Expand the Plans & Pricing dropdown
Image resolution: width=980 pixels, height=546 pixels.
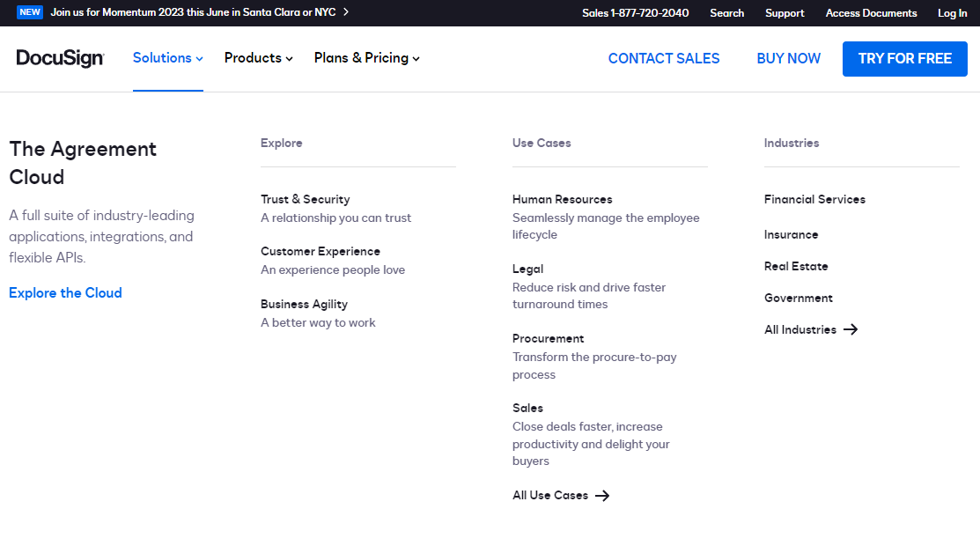pos(366,58)
